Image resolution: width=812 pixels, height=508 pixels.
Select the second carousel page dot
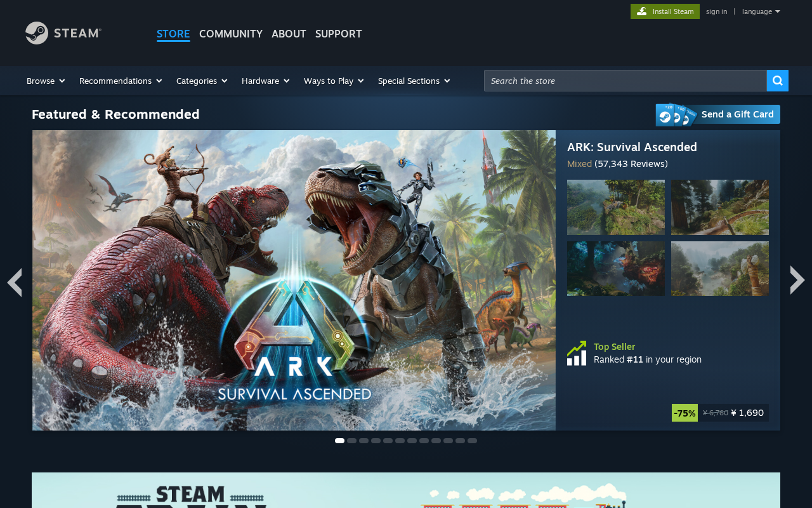[x=351, y=441]
